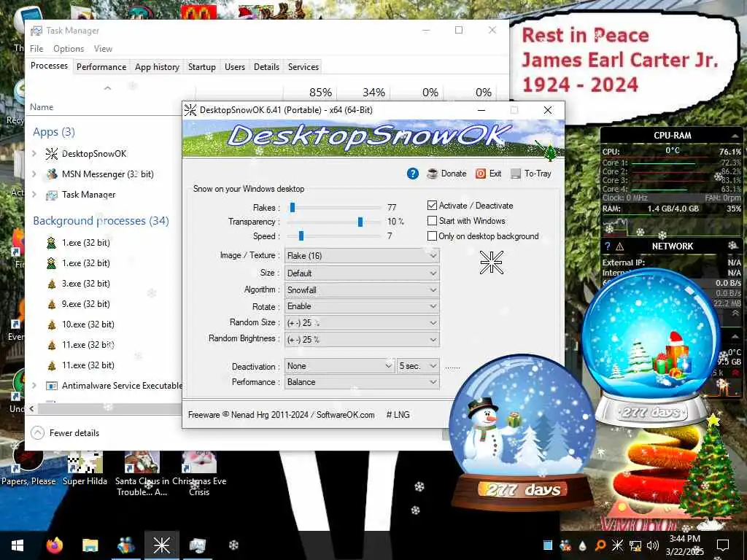Open the Deactivation dropdown showing None

(x=339, y=366)
